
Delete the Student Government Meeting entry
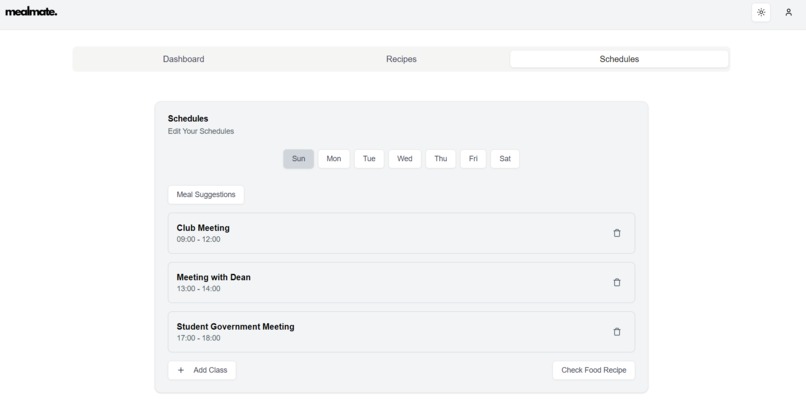tap(617, 332)
